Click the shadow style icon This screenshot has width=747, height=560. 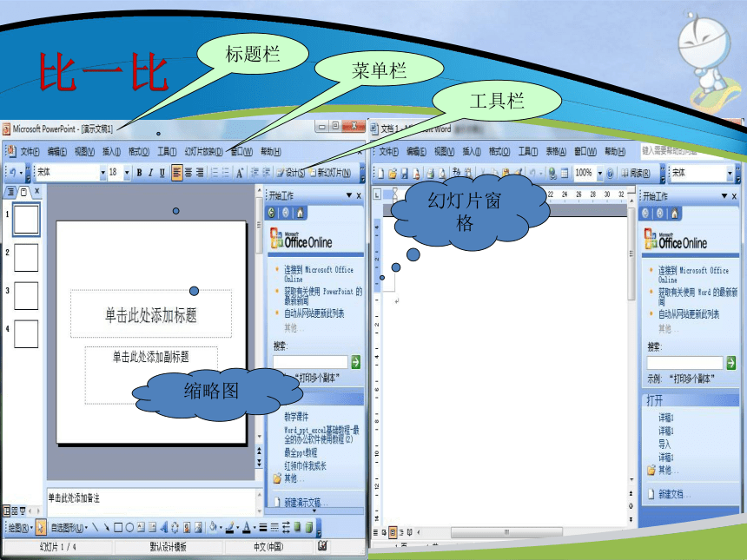click(x=298, y=527)
